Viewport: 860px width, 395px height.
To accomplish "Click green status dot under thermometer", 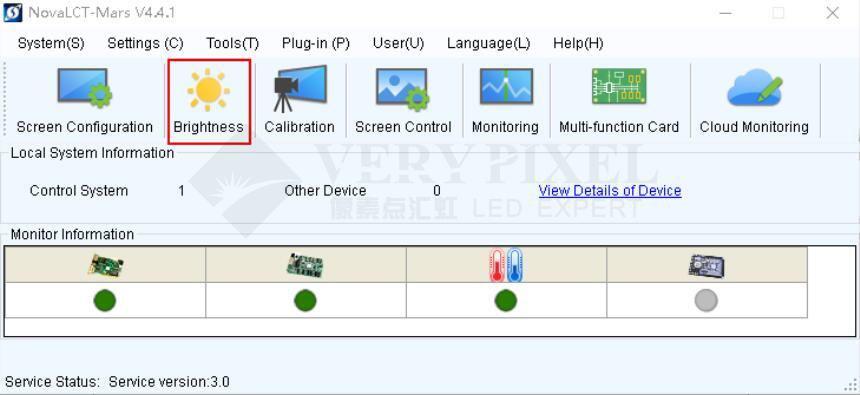I will point(506,301).
